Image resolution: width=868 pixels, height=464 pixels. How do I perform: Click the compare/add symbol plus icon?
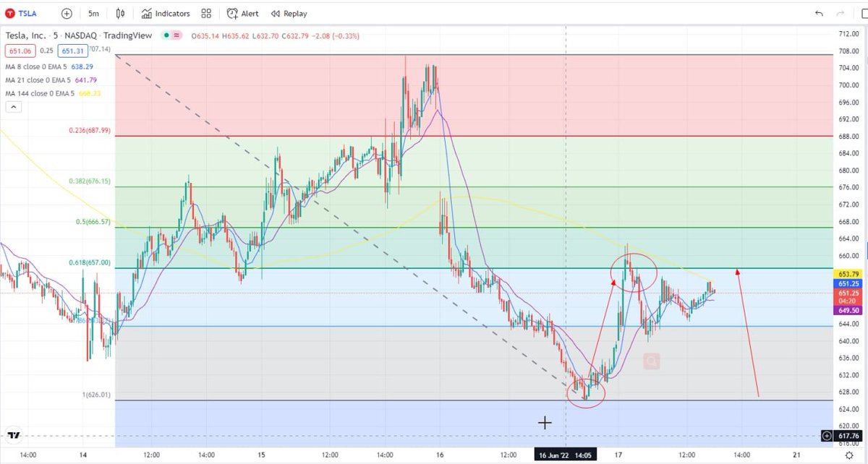click(65, 13)
